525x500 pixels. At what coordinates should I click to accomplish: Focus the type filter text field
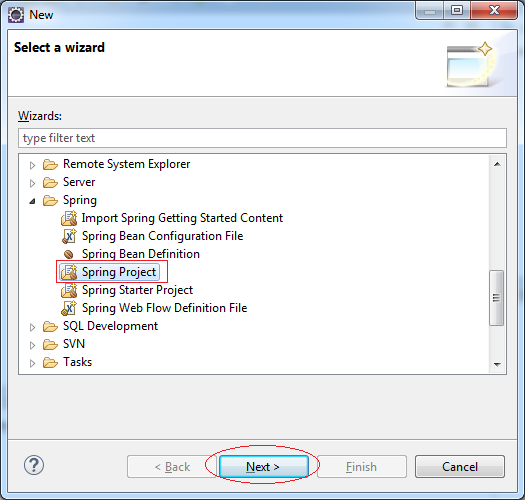tap(262, 138)
